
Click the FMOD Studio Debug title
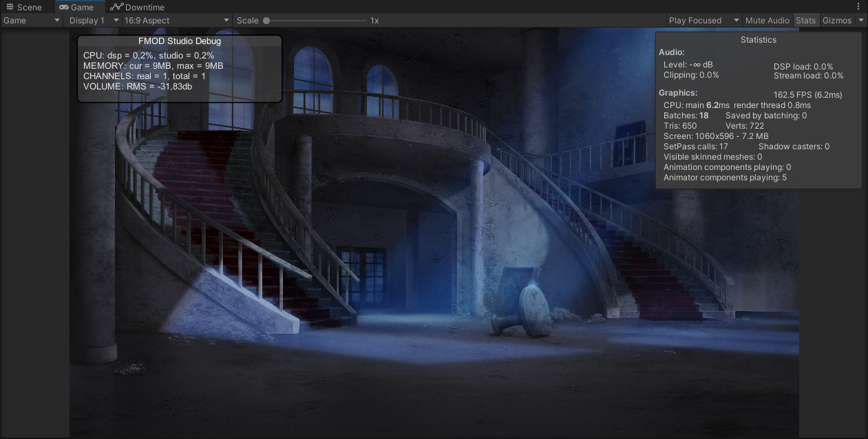point(180,41)
